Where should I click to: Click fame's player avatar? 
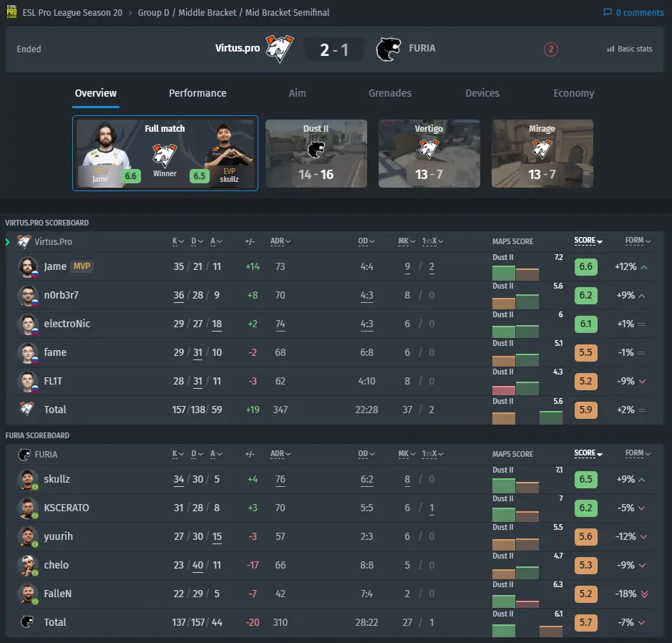[28, 353]
